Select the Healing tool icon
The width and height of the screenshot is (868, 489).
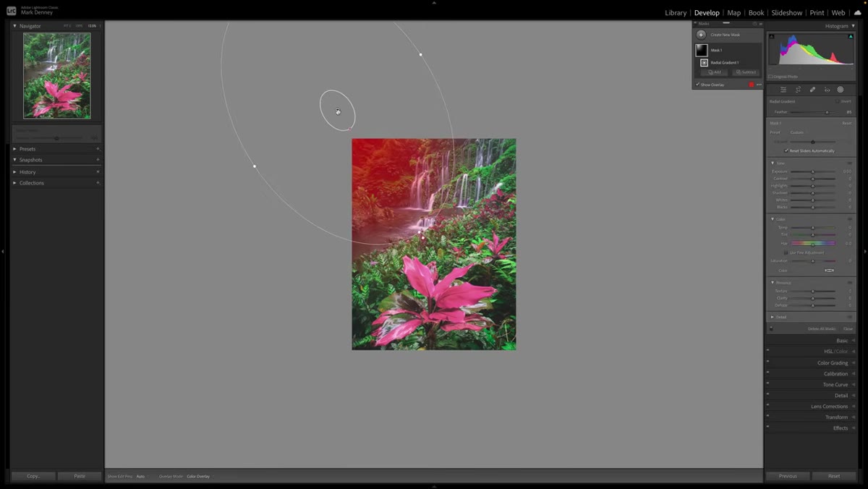tap(812, 90)
